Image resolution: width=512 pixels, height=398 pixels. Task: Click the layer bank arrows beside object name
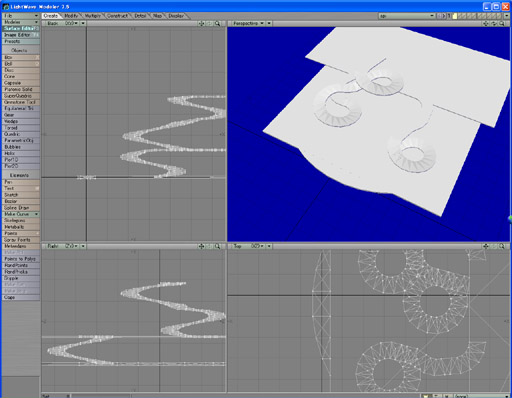441,16
